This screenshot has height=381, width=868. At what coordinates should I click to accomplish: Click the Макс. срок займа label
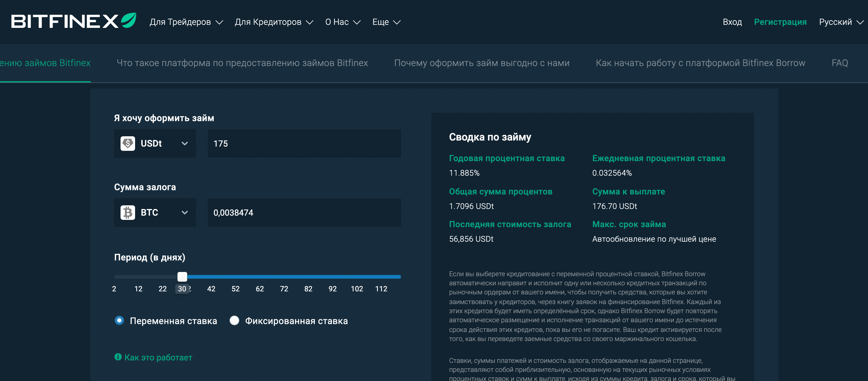click(x=629, y=224)
